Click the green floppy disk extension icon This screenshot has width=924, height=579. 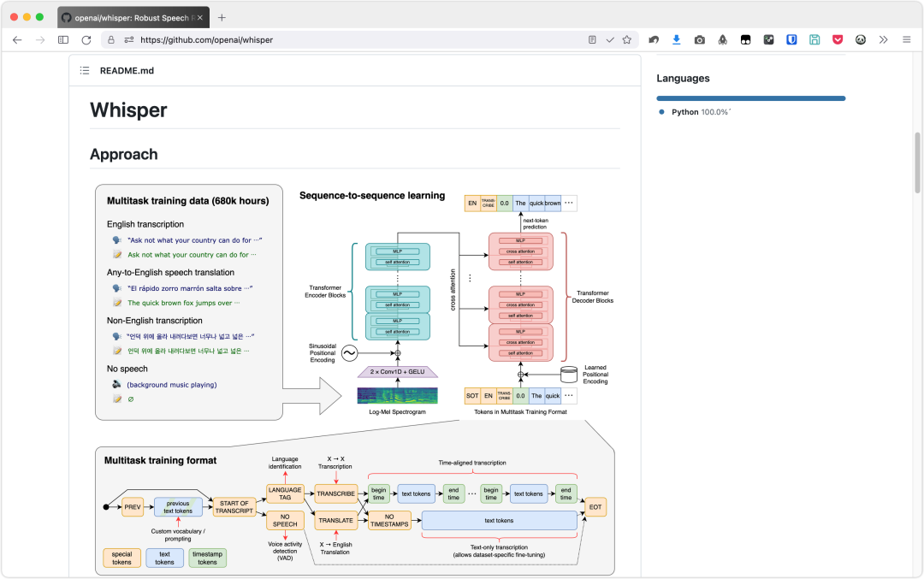pyautogui.click(x=814, y=39)
